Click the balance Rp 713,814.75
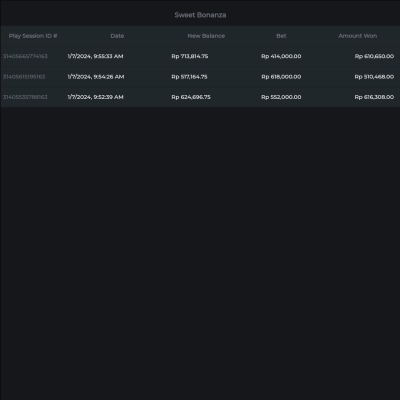The height and width of the screenshot is (400, 400). click(x=190, y=56)
